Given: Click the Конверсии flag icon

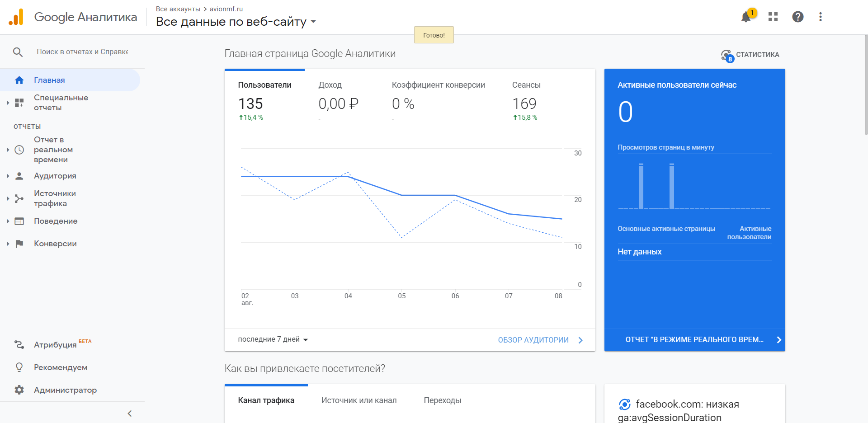Looking at the screenshot, I should pyautogui.click(x=19, y=244).
